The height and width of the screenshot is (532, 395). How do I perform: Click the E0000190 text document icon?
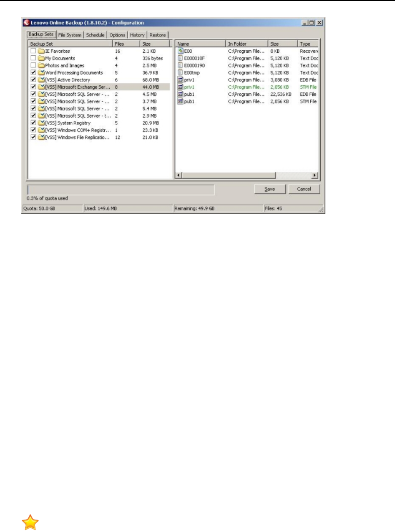[180, 65]
